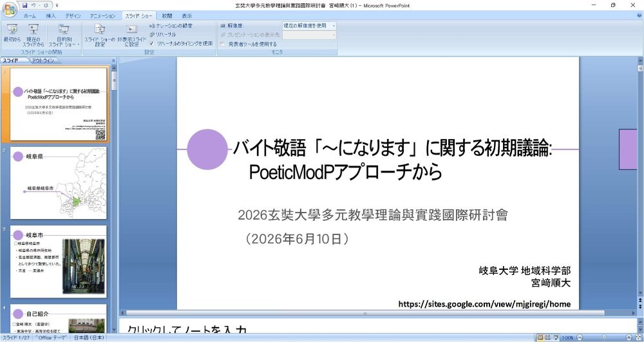This screenshot has width=644, height=342.
Task: Select the Slide Show (スライドショー) ribbon tab
Action: tap(139, 16)
